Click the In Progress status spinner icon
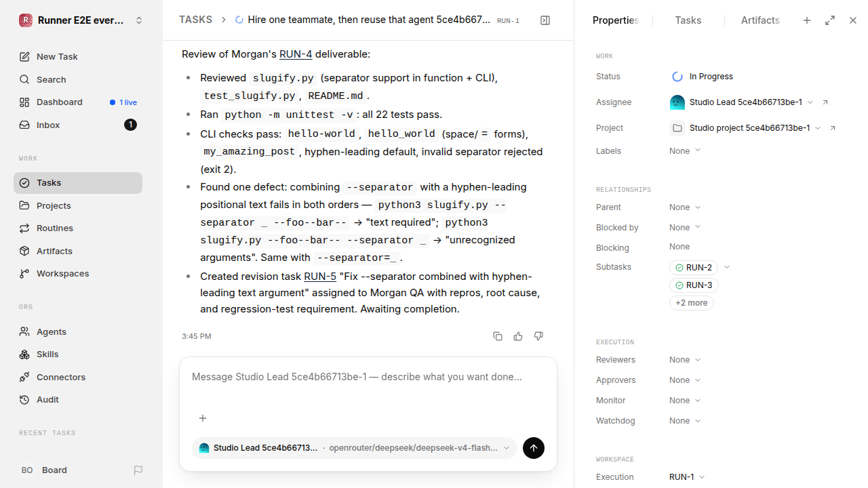The image size is (868, 488). 677,77
